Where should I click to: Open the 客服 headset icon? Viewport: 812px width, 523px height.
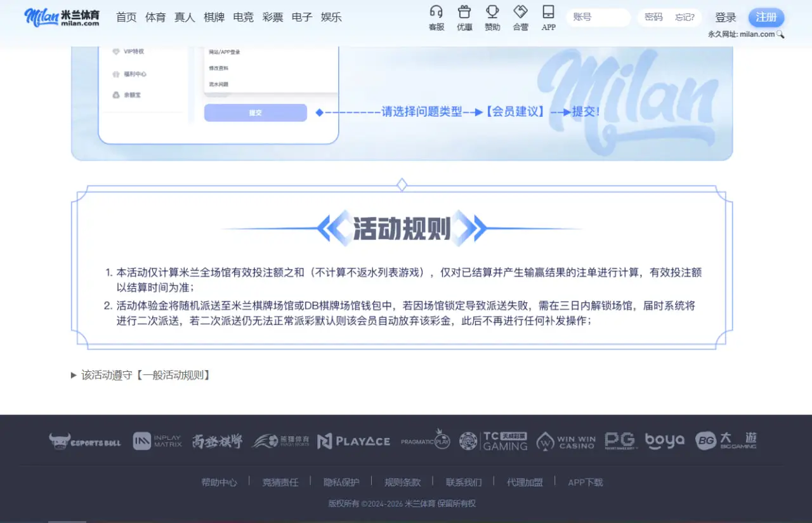click(436, 18)
